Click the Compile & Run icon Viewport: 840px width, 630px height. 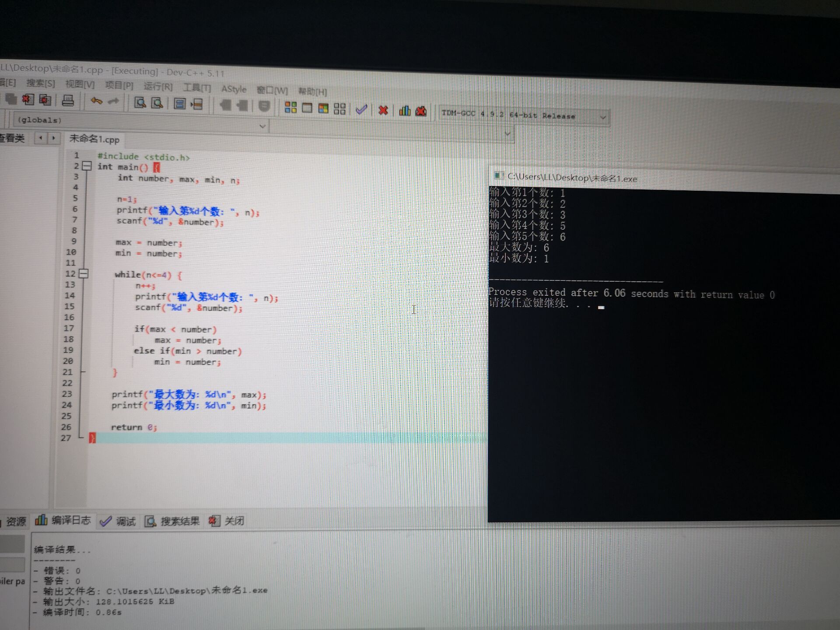[323, 108]
